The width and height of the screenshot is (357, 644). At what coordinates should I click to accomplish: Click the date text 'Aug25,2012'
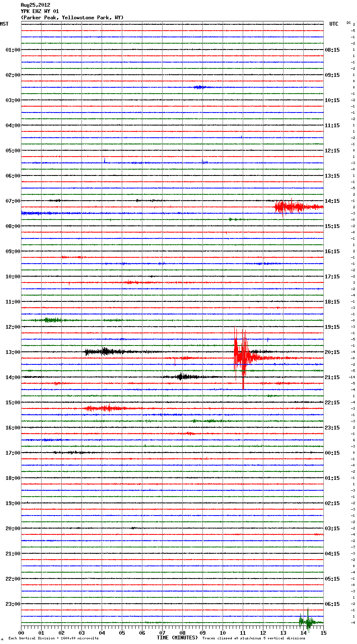click(x=35, y=5)
